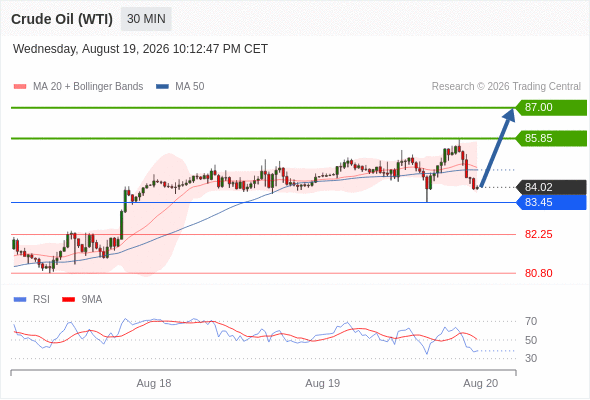The image size is (590, 400).
Task: Click the Aug 19 date axis label
Action: [322, 383]
